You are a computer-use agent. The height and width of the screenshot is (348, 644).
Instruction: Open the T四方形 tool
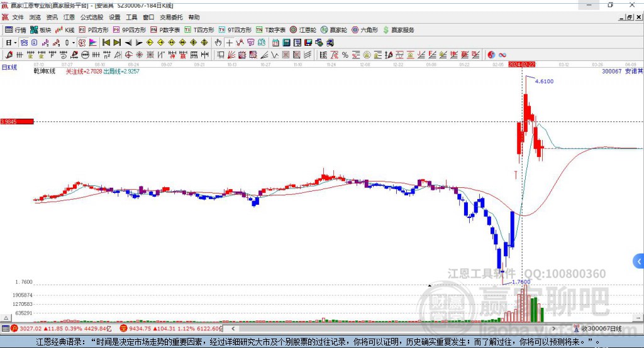(199, 30)
